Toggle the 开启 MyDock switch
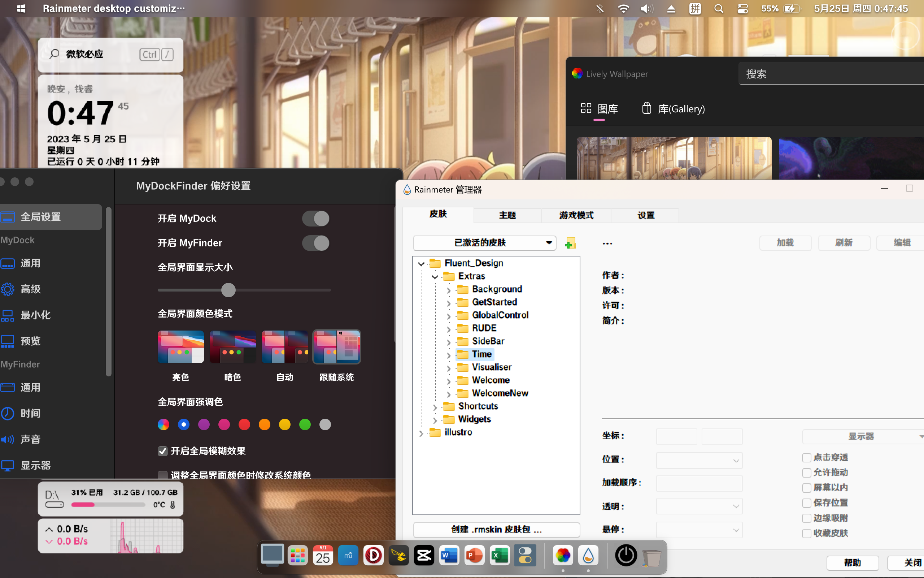This screenshot has height=578, width=924. [316, 219]
